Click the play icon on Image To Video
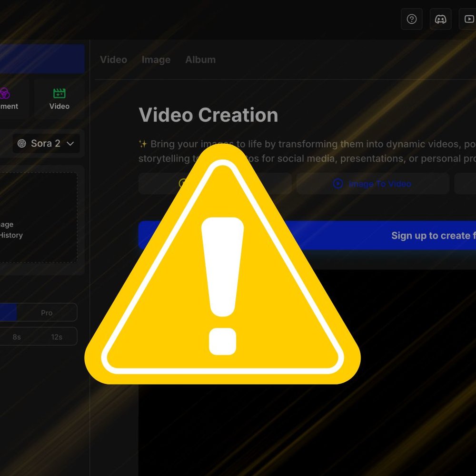Viewport: 476px width, 476px height. coord(338,184)
